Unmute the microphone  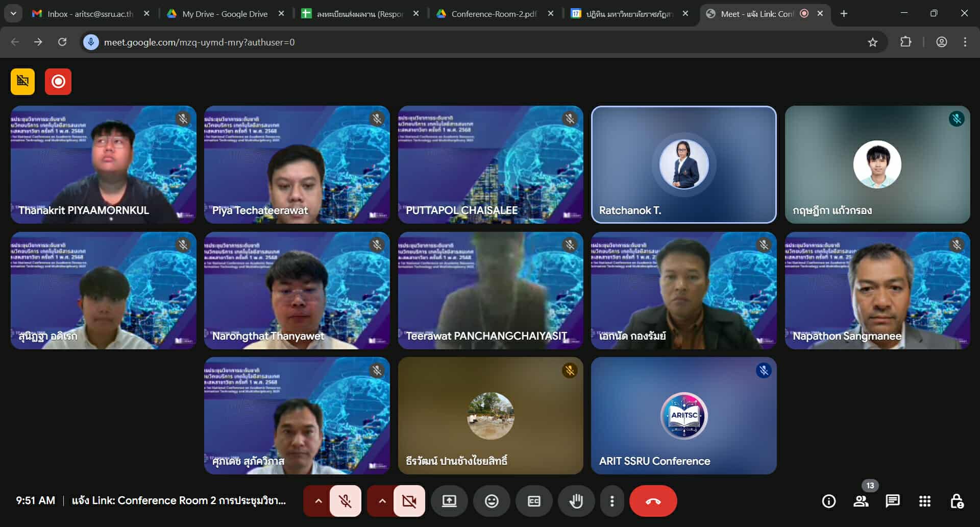pyautogui.click(x=346, y=501)
